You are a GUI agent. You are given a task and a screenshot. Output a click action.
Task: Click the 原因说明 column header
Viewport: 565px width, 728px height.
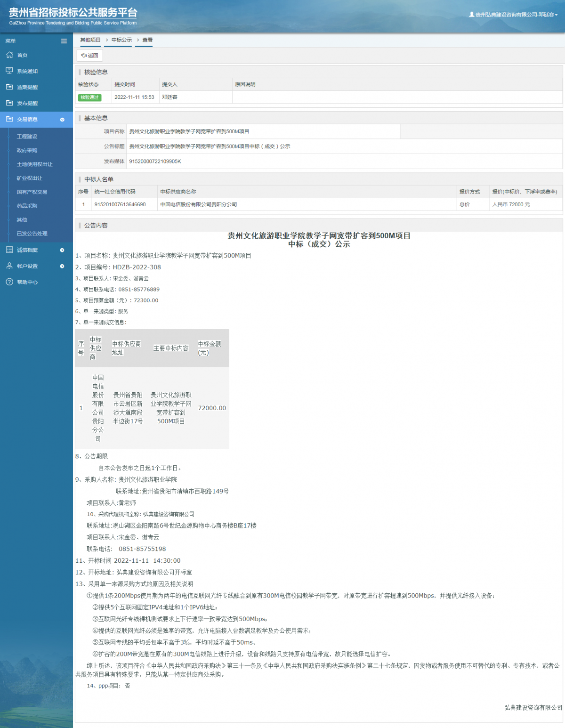coord(245,84)
